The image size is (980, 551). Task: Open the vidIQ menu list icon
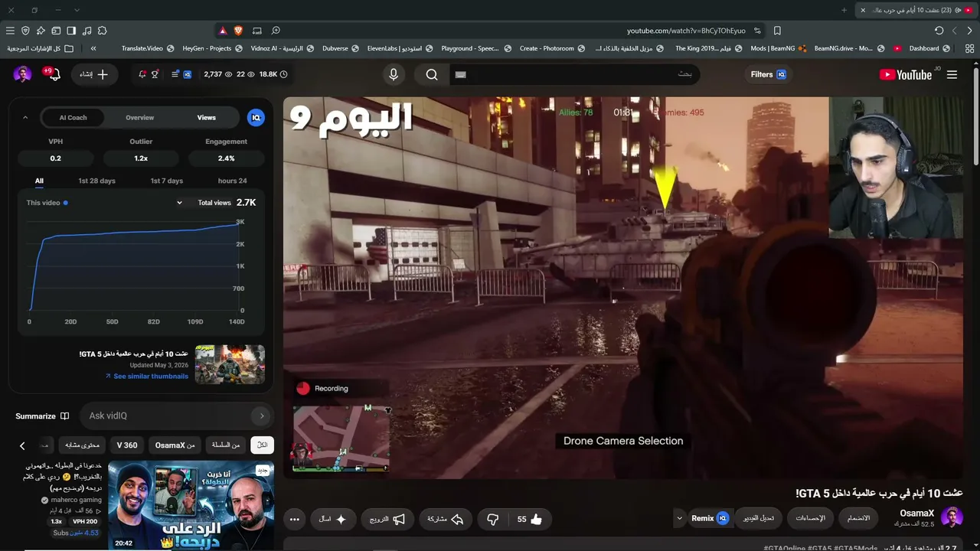tap(175, 74)
